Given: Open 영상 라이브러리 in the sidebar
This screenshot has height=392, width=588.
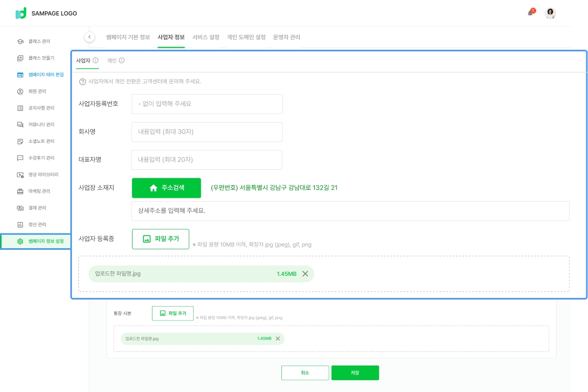Looking at the screenshot, I should point(43,175).
